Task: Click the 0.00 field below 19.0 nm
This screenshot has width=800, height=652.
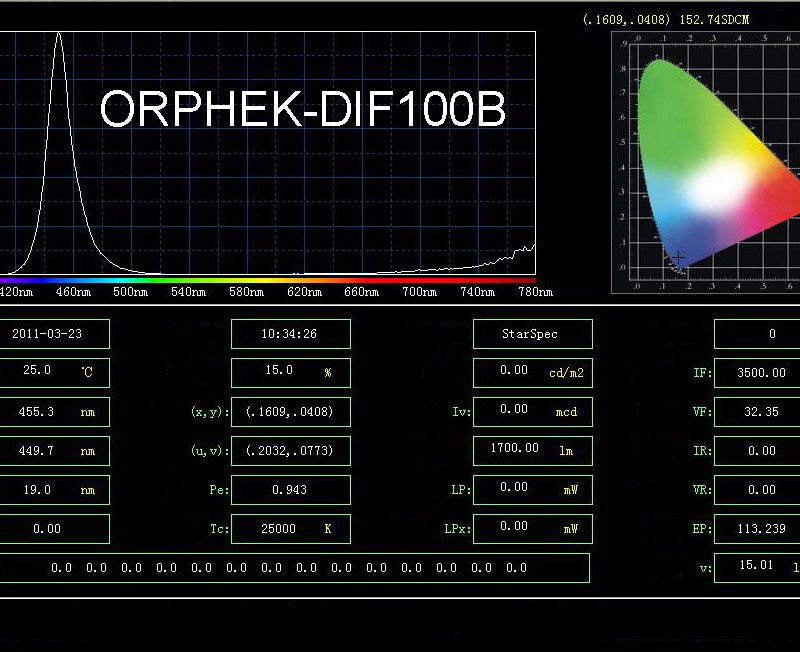Action: (x=55, y=529)
